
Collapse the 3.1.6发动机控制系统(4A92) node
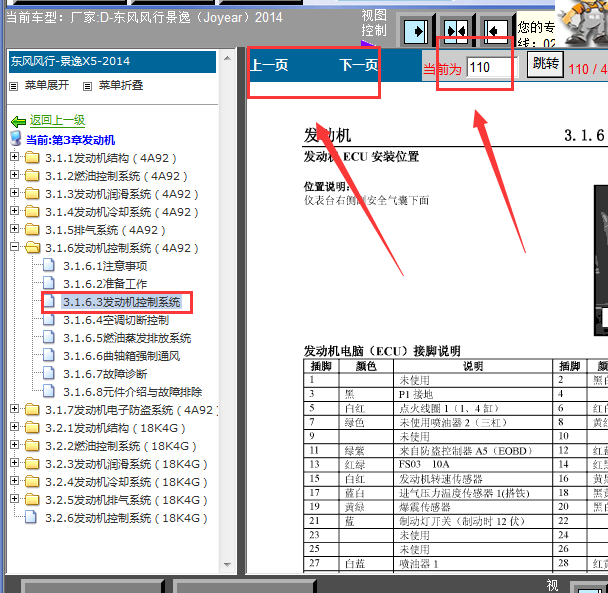14,246
